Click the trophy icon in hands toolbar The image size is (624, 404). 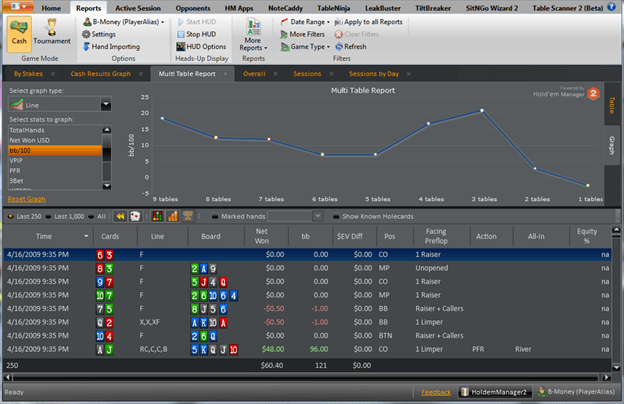pyautogui.click(x=188, y=216)
